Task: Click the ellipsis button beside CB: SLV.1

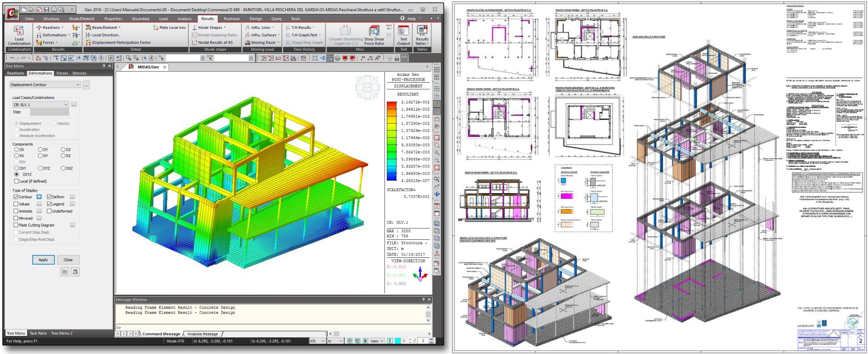Action: coord(74,104)
